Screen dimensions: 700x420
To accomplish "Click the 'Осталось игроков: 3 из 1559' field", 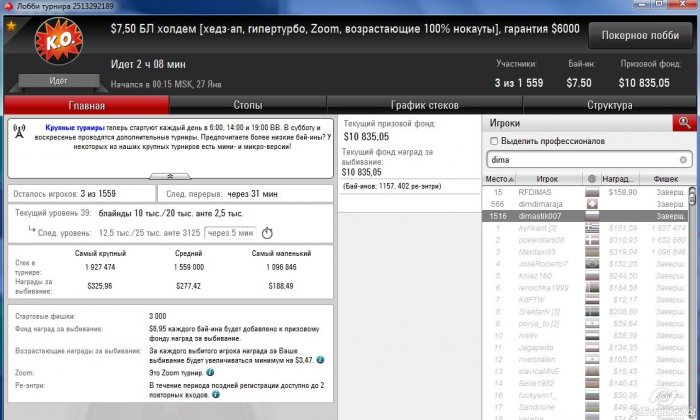I will coord(82,194).
